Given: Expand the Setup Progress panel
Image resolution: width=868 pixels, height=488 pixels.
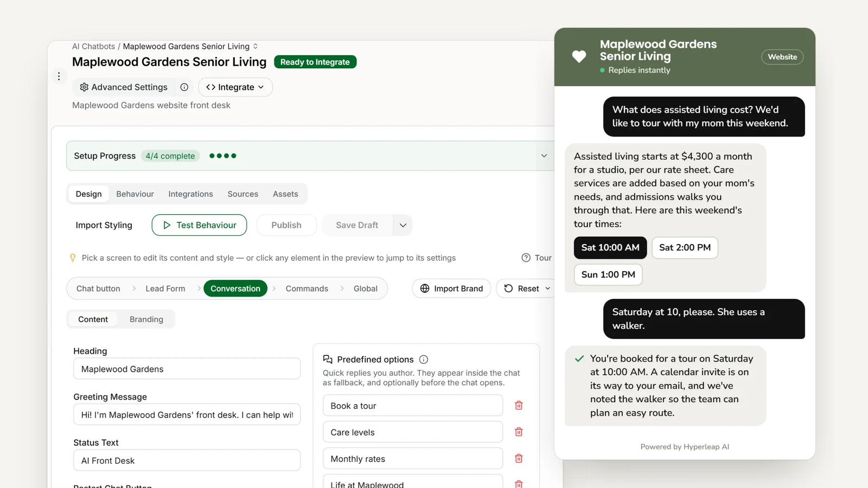Looking at the screenshot, I should click(x=544, y=156).
